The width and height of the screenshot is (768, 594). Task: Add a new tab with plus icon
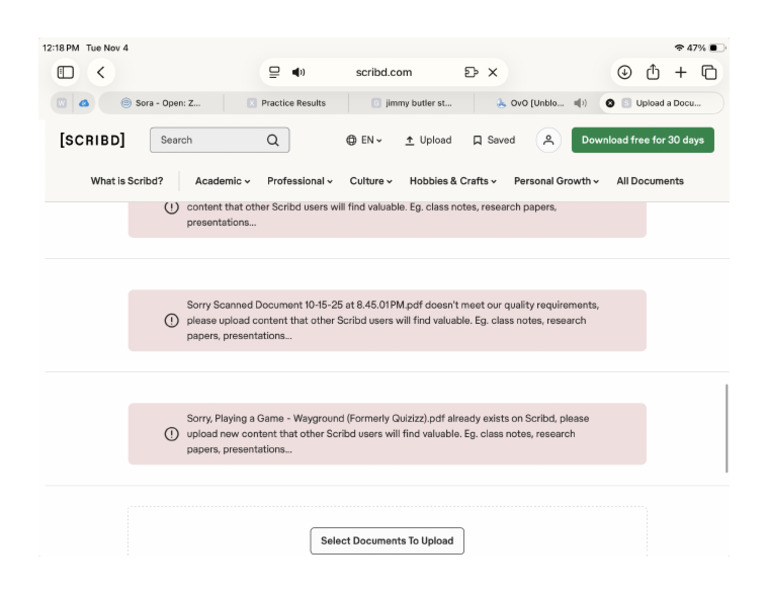tap(680, 72)
